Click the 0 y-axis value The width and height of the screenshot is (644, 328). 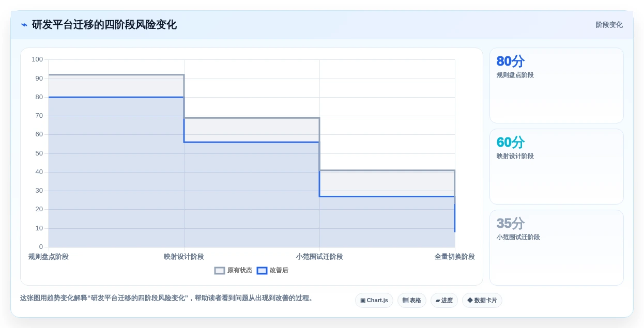point(41,247)
